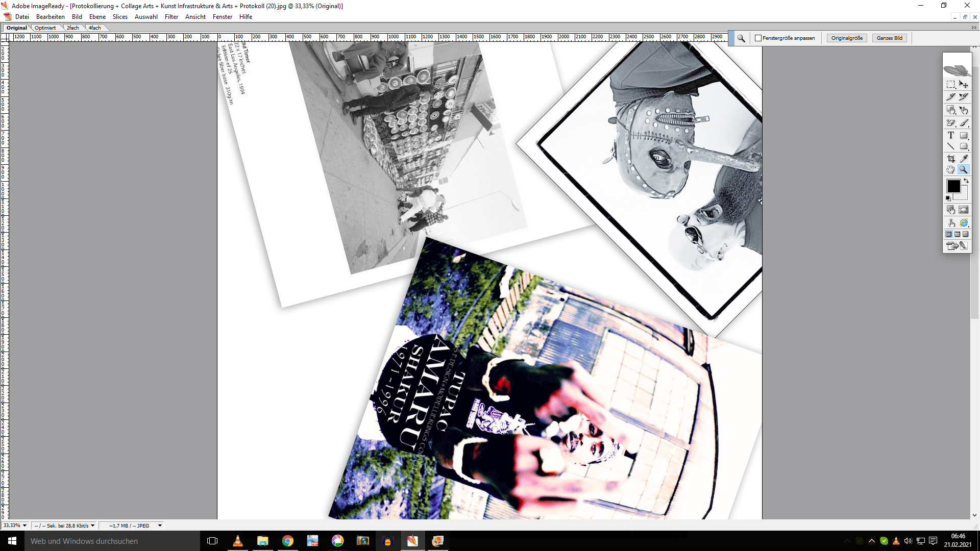Image resolution: width=980 pixels, height=551 pixels.
Task: Switch to full screen mode
Action: 965,234
